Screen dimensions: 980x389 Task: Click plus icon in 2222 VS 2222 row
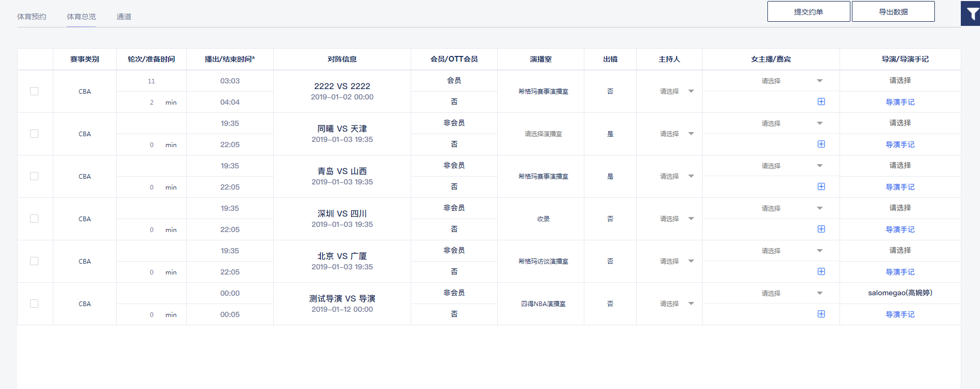tap(821, 102)
